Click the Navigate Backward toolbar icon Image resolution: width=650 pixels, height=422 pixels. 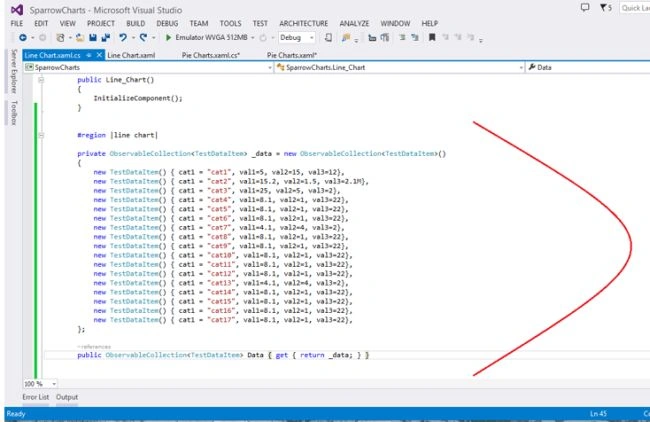point(23,38)
